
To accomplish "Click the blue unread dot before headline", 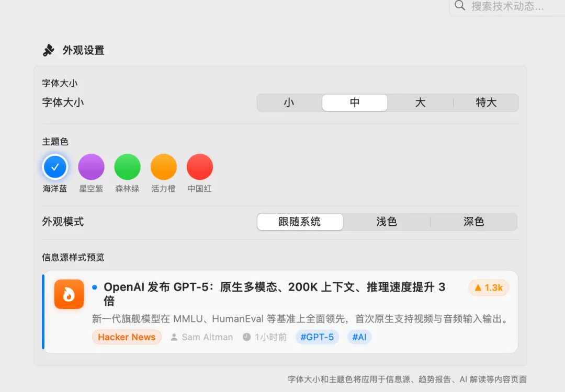I will [95, 287].
